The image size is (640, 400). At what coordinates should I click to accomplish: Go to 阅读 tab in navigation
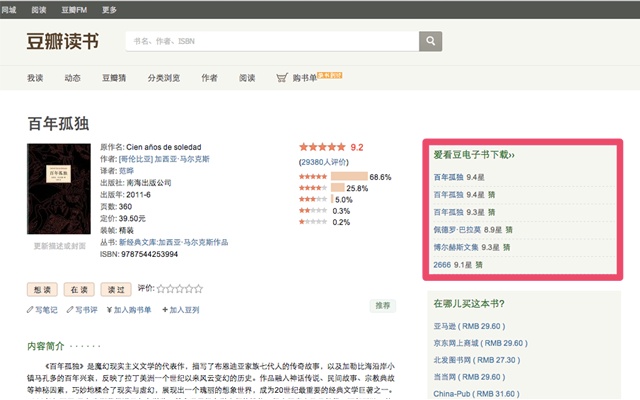[x=247, y=78]
